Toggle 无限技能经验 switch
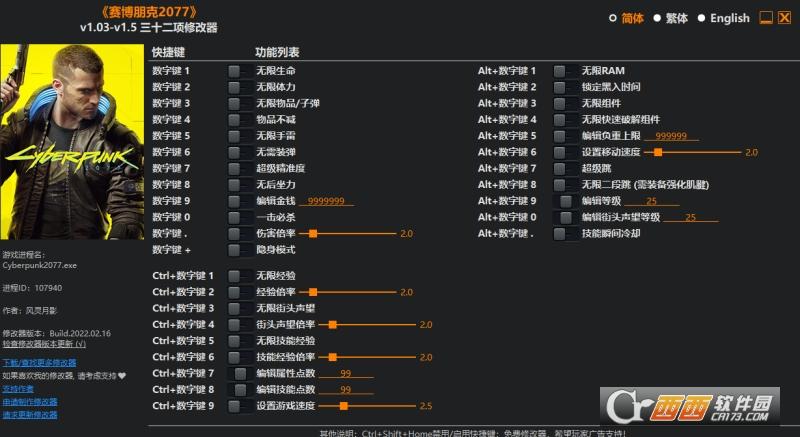 tap(239, 341)
